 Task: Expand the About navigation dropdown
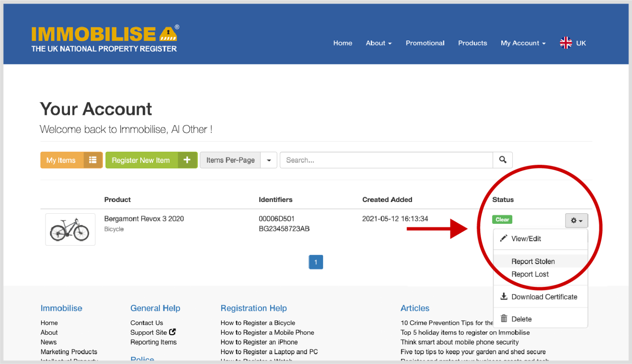[x=378, y=43]
